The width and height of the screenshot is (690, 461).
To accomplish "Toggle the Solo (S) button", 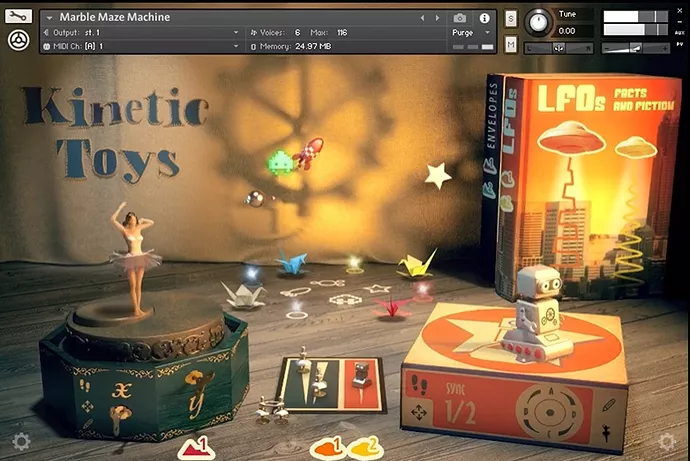I will pyautogui.click(x=512, y=19).
